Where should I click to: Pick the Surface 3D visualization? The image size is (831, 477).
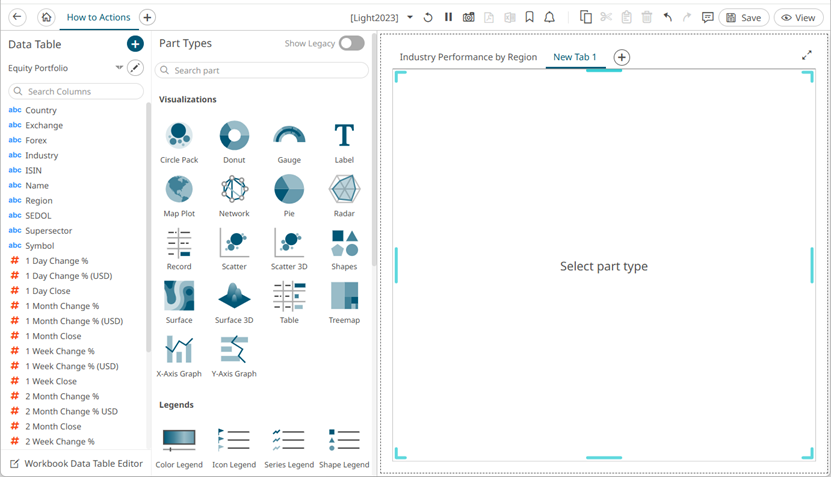[x=234, y=303]
